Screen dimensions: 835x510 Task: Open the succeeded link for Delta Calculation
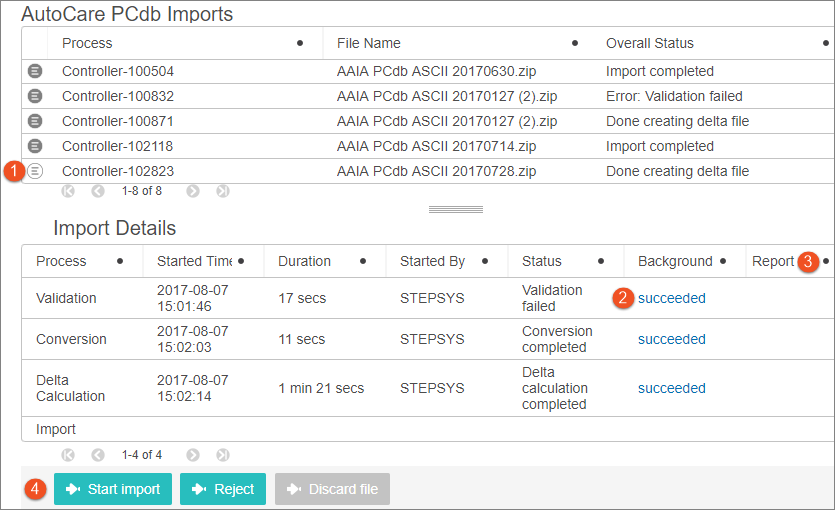pos(672,388)
